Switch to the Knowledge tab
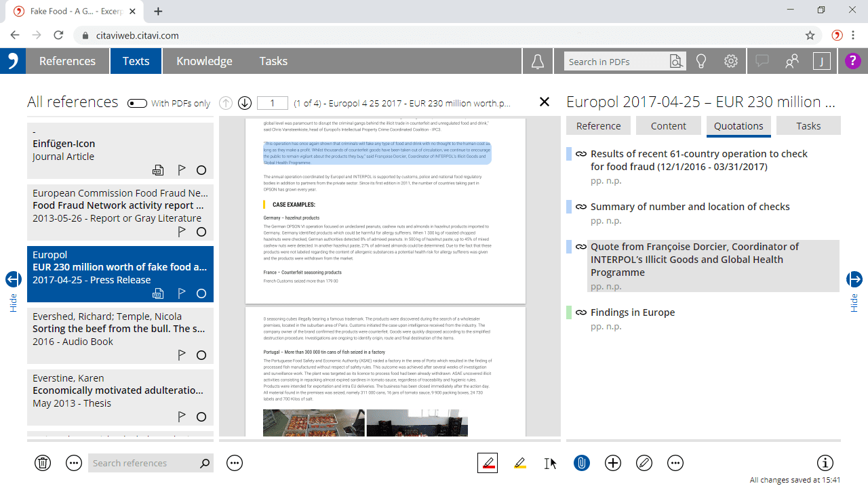The image size is (868, 488). click(204, 61)
